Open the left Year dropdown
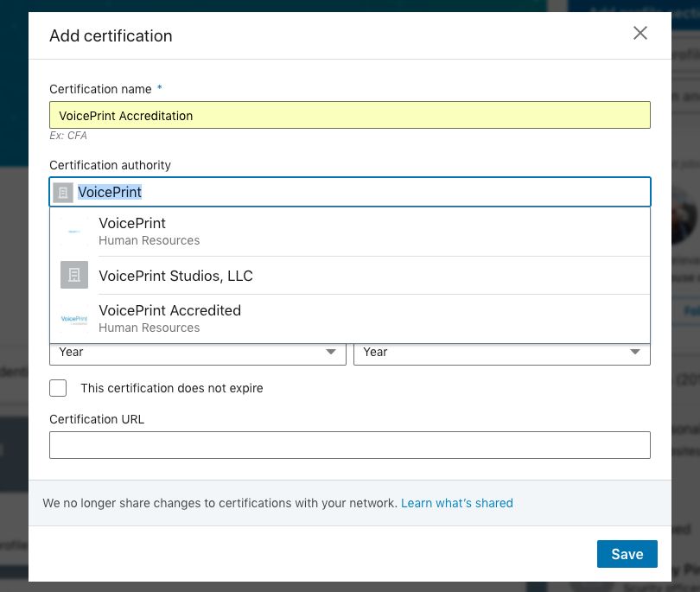Image resolution: width=700 pixels, height=592 pixels. [198, 353]
